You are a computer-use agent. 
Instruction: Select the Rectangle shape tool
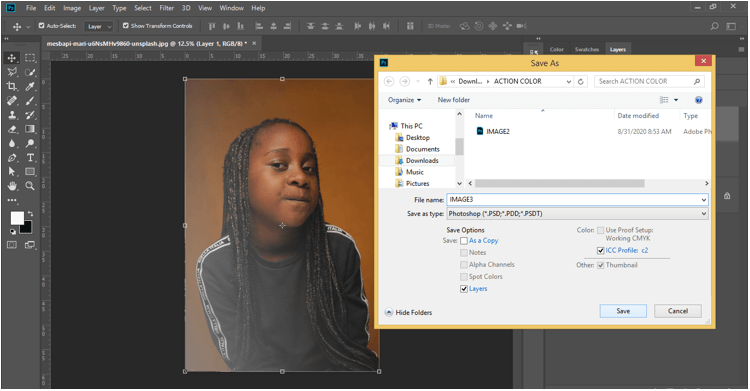[30, 171]
